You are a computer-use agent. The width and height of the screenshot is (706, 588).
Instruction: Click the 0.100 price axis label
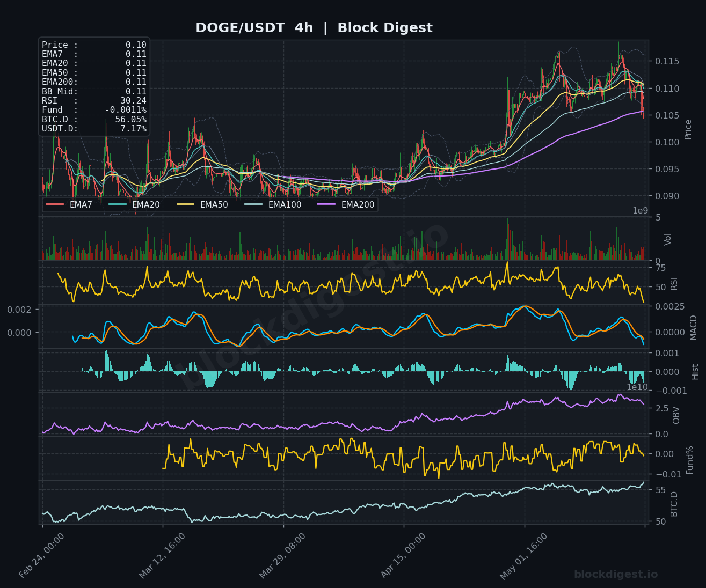666,142
